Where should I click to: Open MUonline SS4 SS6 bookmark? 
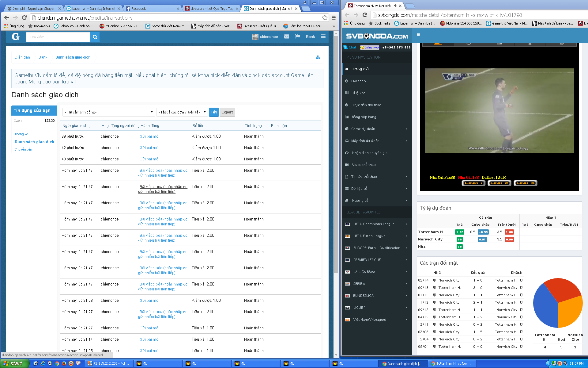120,26
